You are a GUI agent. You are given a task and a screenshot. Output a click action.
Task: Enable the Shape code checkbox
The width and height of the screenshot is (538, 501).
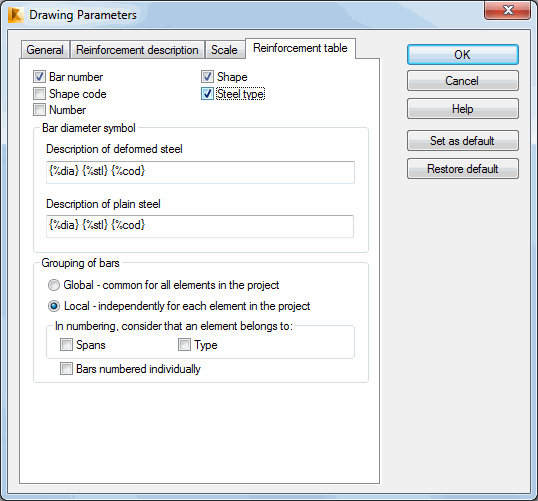point(39,93)
